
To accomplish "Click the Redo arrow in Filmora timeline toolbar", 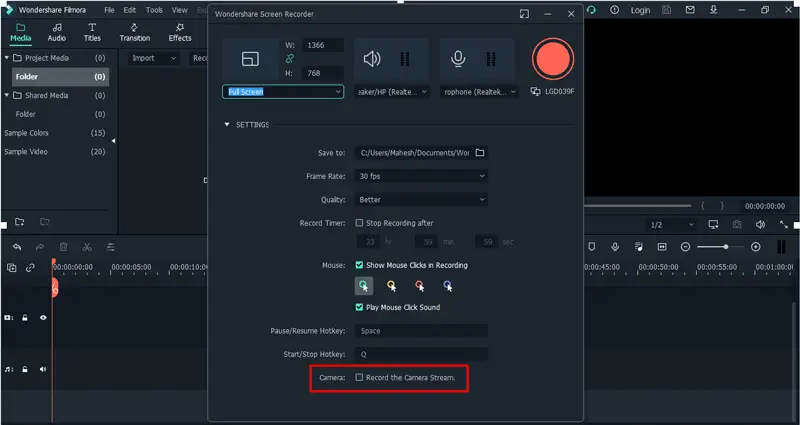I will pos(40,247).
